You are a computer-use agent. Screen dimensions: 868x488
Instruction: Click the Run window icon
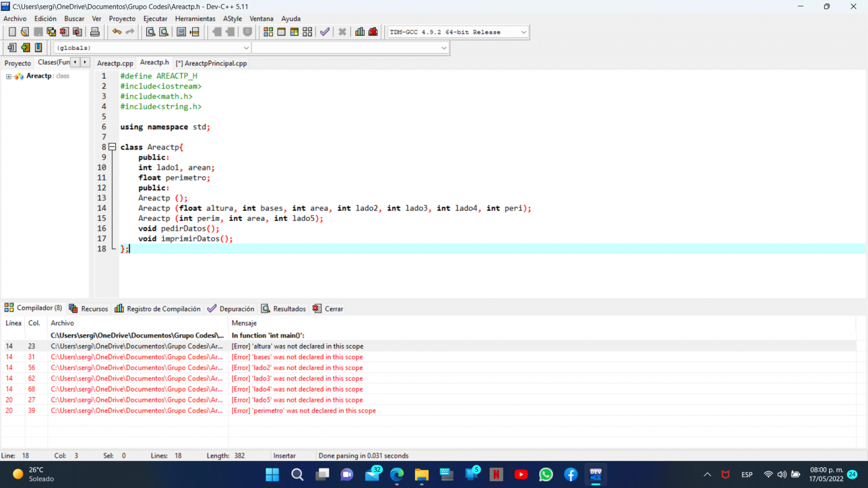(281, 32)
